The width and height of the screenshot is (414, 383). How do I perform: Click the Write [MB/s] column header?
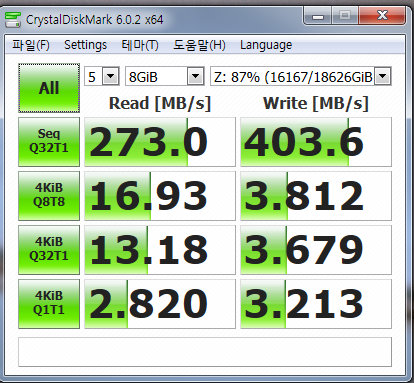tap(316, 103)
